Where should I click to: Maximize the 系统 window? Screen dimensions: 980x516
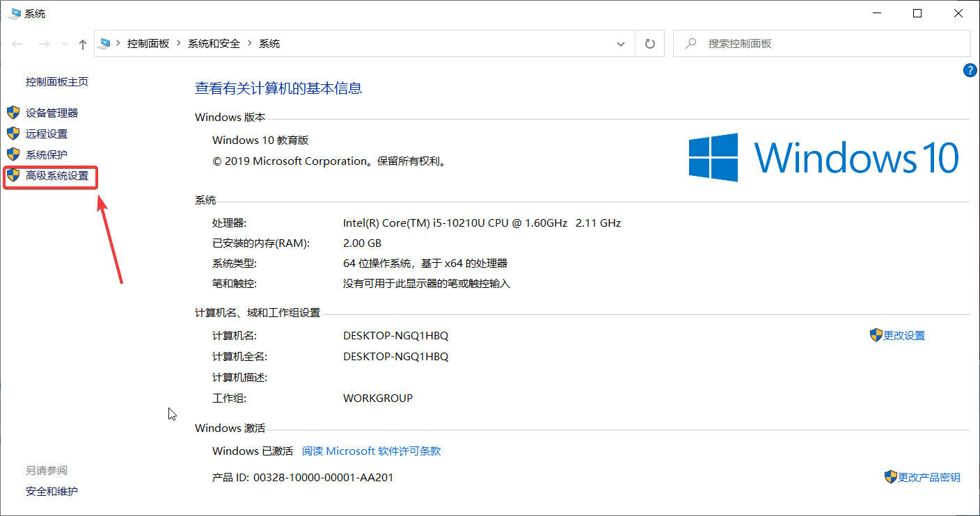pos(917,13)
